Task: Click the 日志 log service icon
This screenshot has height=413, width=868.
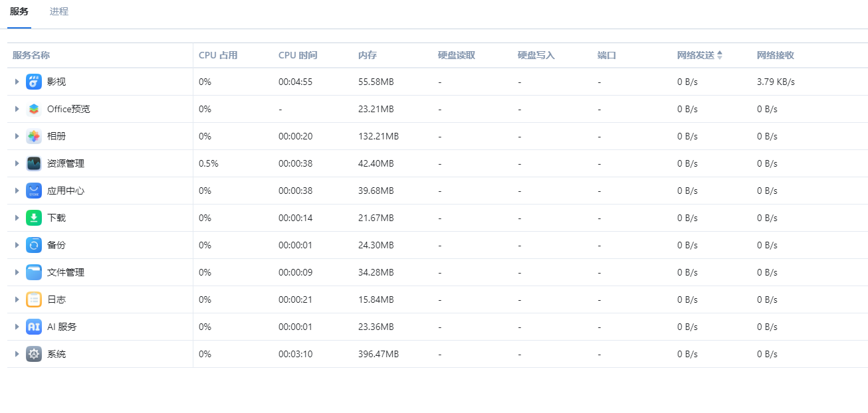Action: point(34,299)
